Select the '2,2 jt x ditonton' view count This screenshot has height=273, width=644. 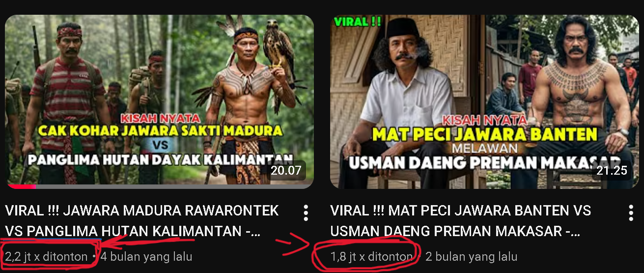46,256
